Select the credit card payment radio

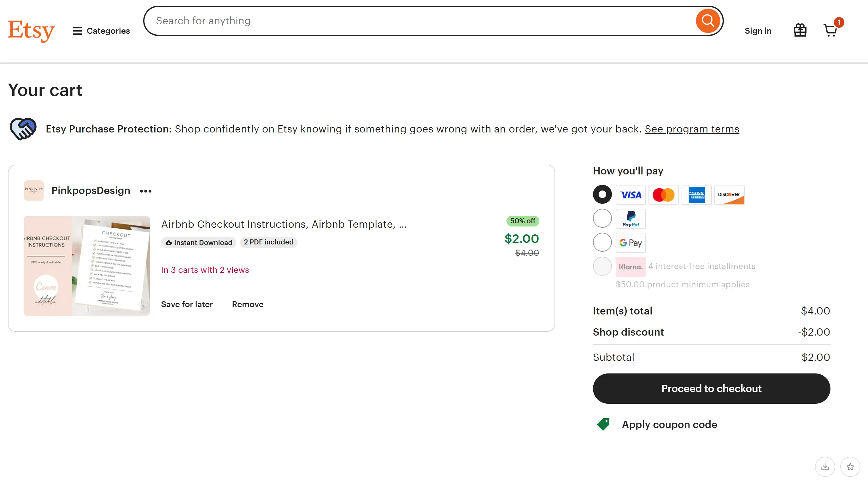pyautogui.click(x=602, y=195)
